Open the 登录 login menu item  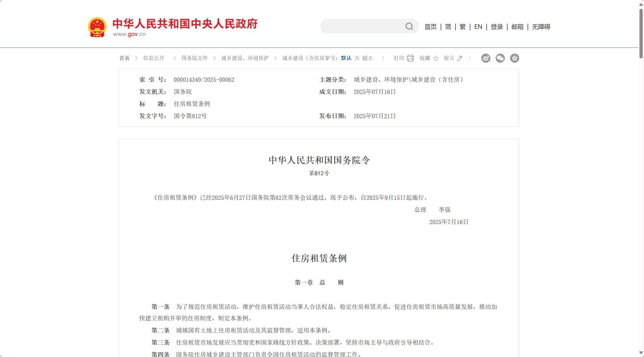(496, 27)
